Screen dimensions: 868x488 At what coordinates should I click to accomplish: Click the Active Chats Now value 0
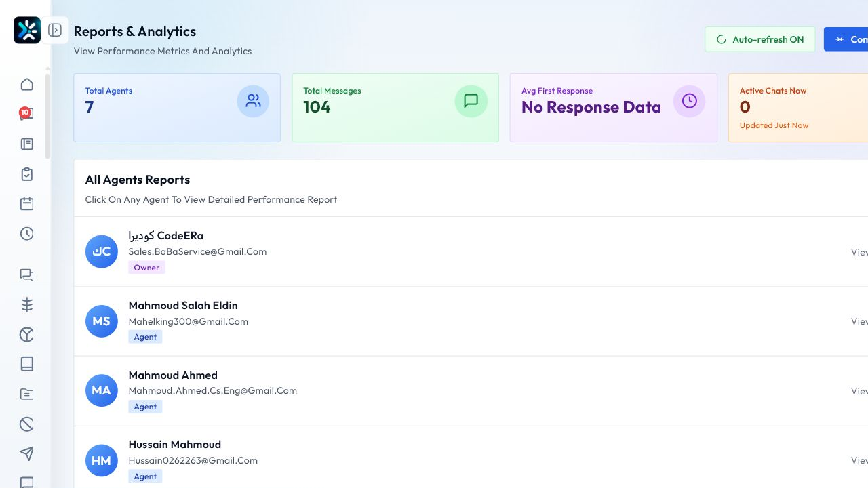click(x=745, y=107)
